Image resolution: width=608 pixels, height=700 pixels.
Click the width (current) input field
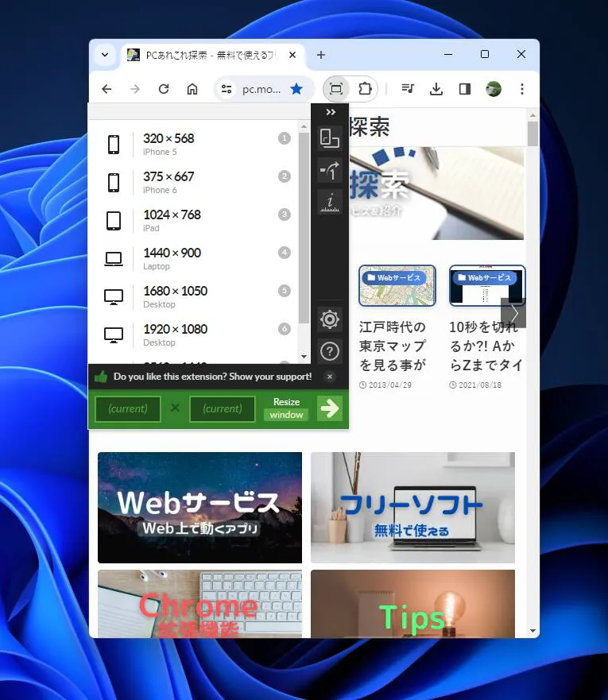click(128, 409)
